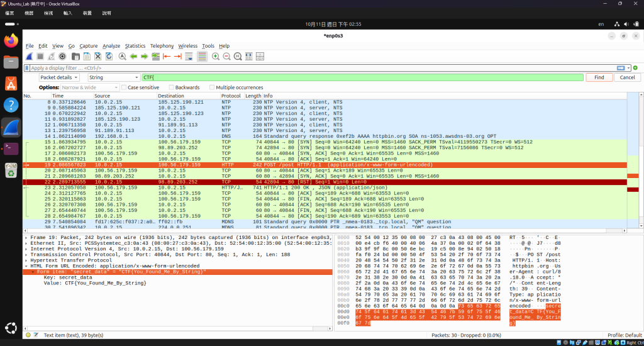Collapse the HTML Form URL Encoded node
Image resolution: width=644 pixels, height=346 pixels.
pyautogui.click(x=26, y=266)
